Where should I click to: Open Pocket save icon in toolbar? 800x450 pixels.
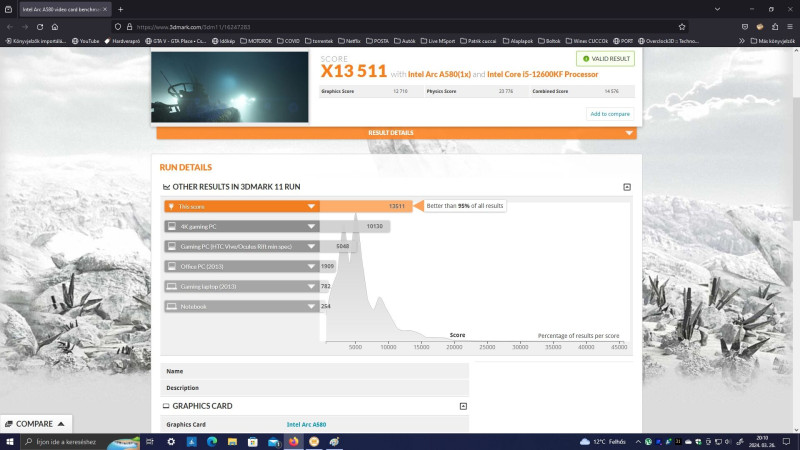pos(745,27)
